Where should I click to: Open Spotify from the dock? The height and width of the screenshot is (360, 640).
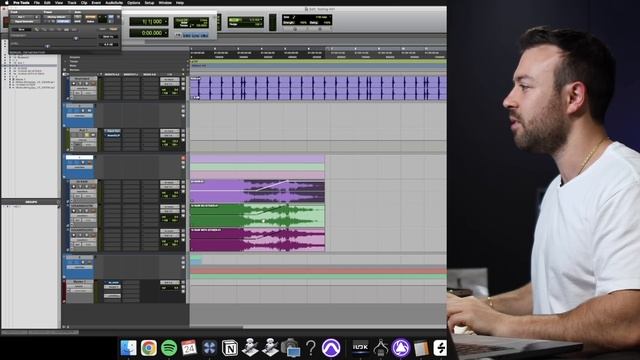[x=169, y=348]
